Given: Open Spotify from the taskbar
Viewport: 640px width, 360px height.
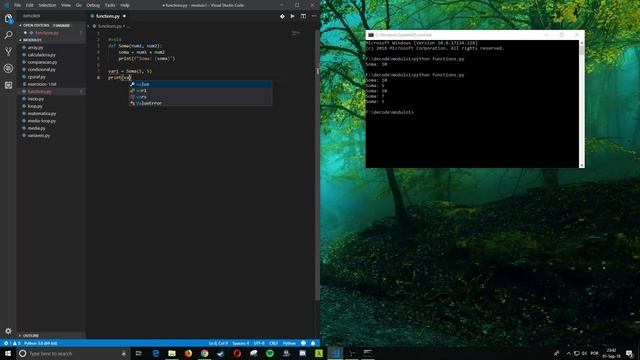Looking at the screenshot, I should tap(270, 353).
